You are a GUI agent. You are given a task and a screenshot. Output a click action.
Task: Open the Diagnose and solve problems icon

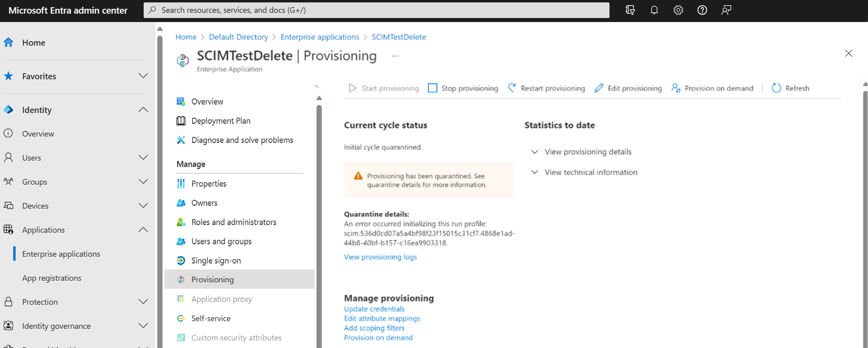coord(181,140)
